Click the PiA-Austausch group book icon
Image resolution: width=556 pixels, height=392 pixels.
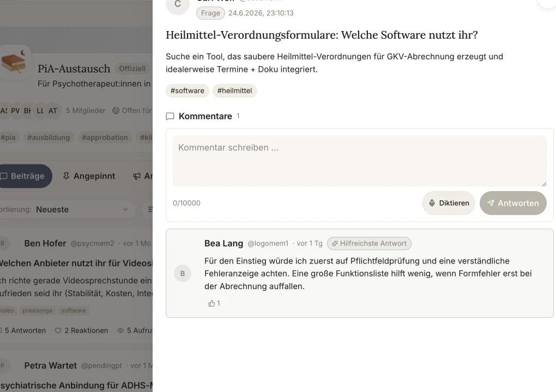pyautogui.click(x=14, y=62)
